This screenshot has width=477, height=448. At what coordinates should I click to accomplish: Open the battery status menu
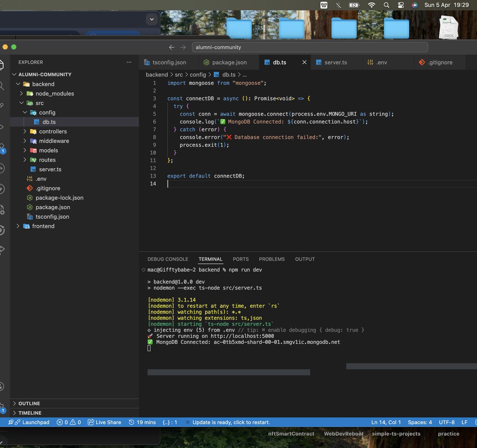[x=354, y=5]
